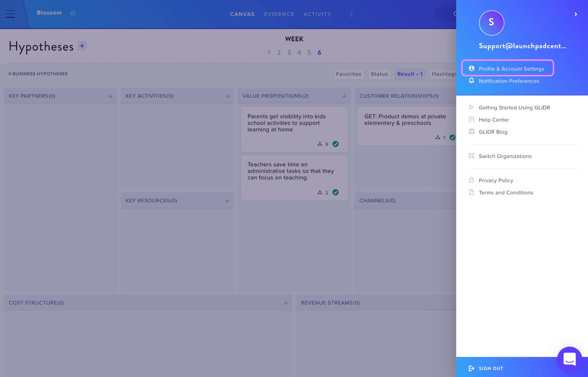The height and width of the screenshot is (377, 588).
Task: Open Blossom project settings gear
Action: click(73, 13)
